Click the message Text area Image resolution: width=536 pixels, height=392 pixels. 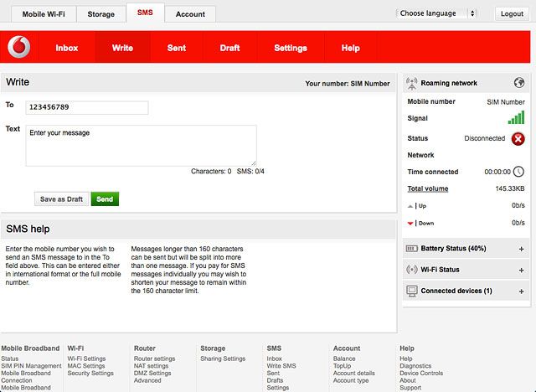pyautogui.click(x=141, y=146)
